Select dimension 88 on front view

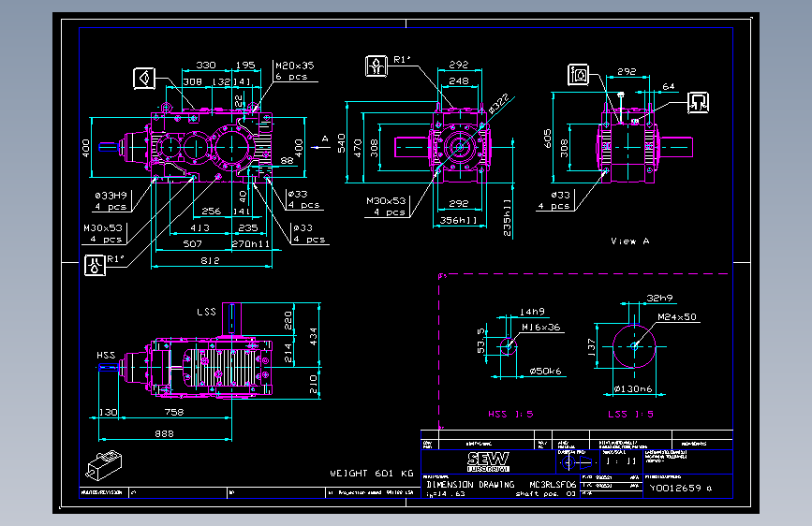(x=287, y=160)
